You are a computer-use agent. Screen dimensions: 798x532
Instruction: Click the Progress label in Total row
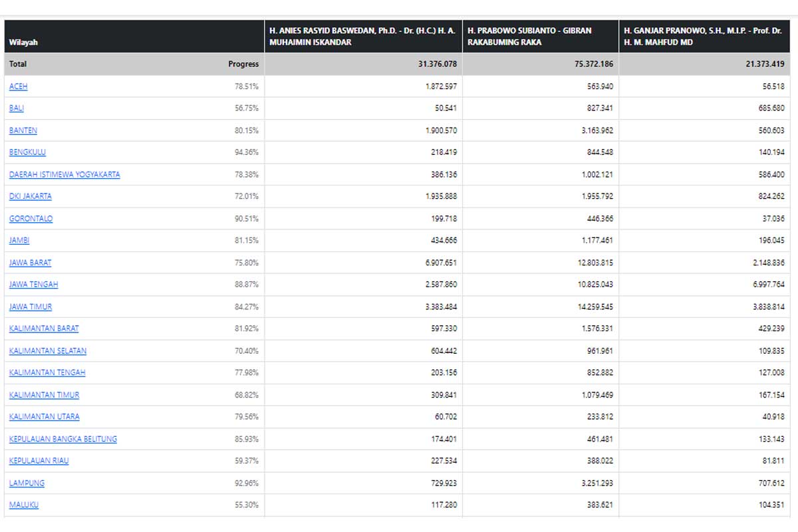tap(243, 65)
